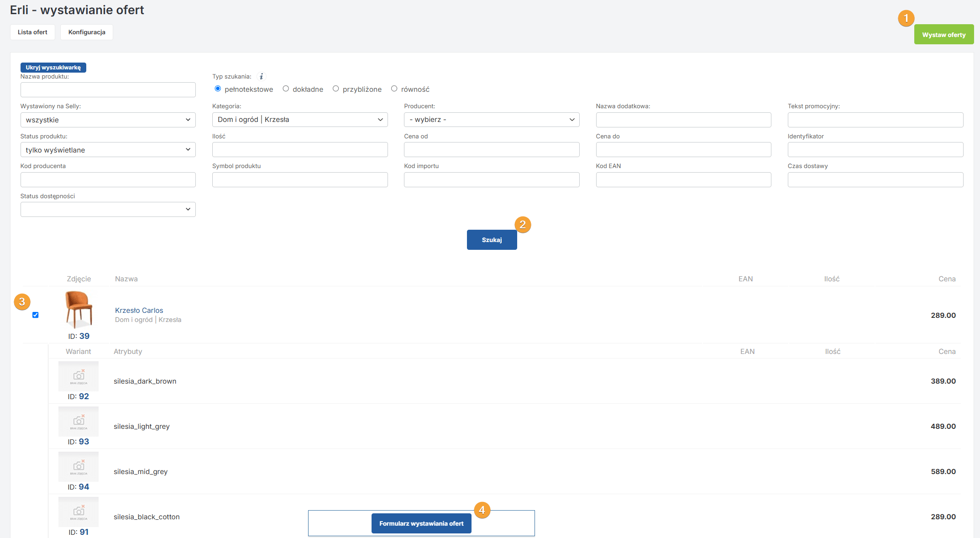Select the przybliżone search type
The height and width of the screenshot is (538, 980).
coord(336,89)
